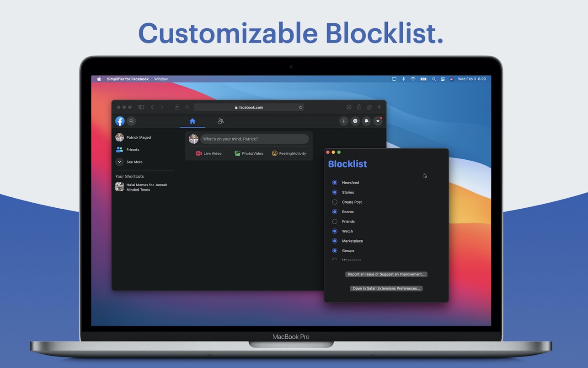The image size is (588, 368).
Task: Click the Siri icon in menu bar
Action: pos(451,79)
